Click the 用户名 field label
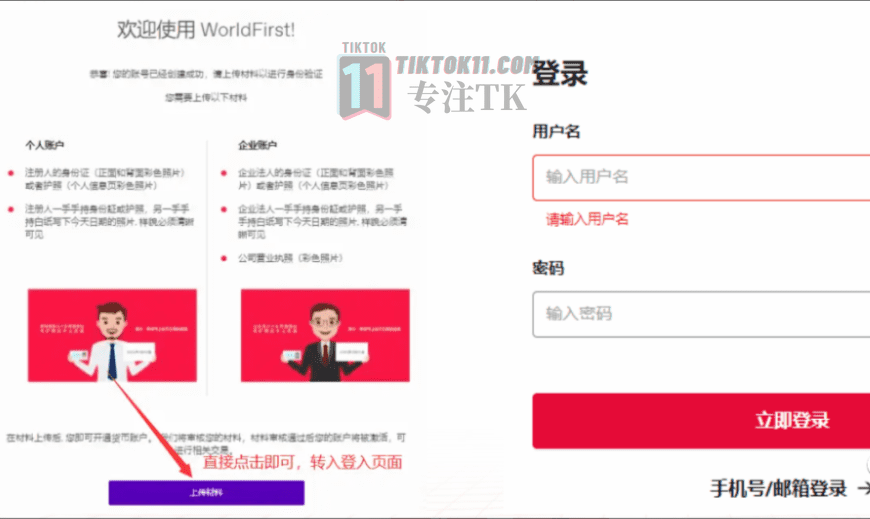This screenshot has width=870, height=519. pyautogui.click(x=557, y=132)
